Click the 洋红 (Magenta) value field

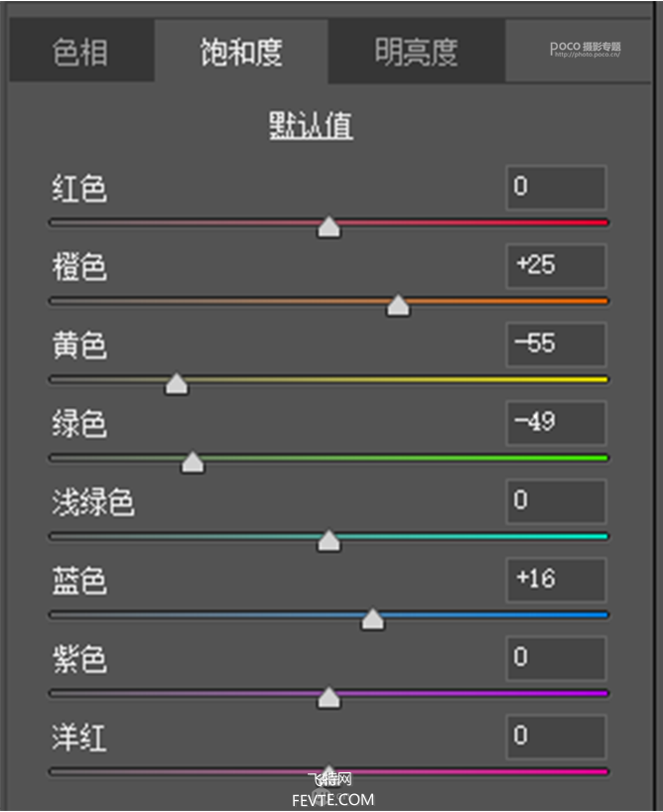click(x=555, y=737)
